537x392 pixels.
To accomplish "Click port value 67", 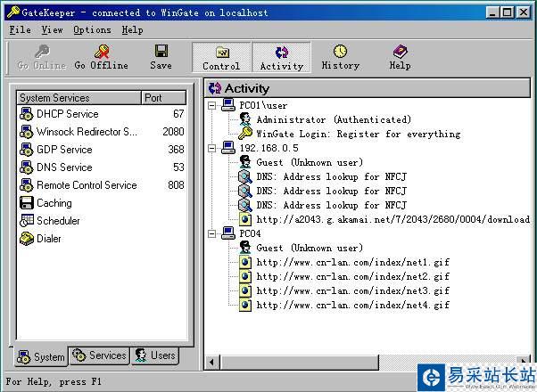I will pyautogui.click(x=178, y=114).
